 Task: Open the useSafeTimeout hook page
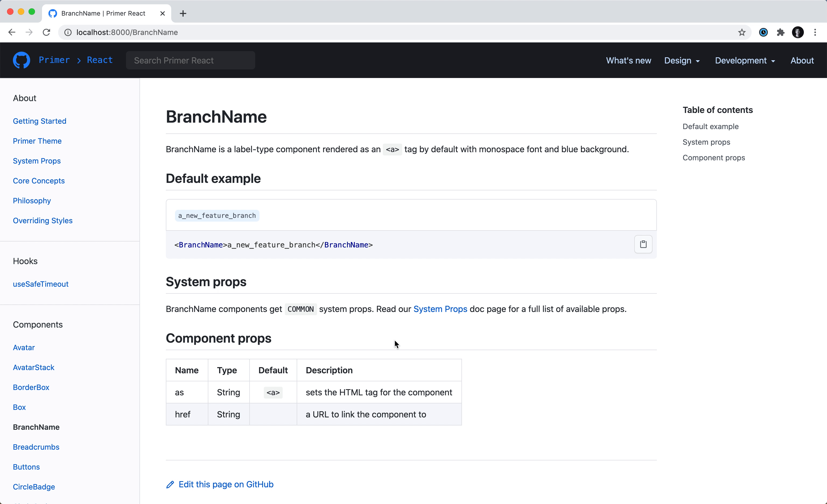(x=41, y=284)
